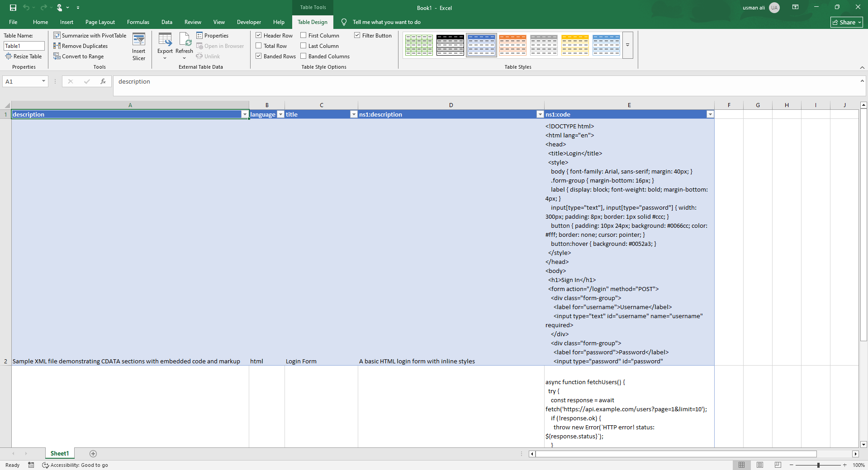
Task: Cancel formula entry with the X icon
Action: pyautogui.click(x=71, y=81)
